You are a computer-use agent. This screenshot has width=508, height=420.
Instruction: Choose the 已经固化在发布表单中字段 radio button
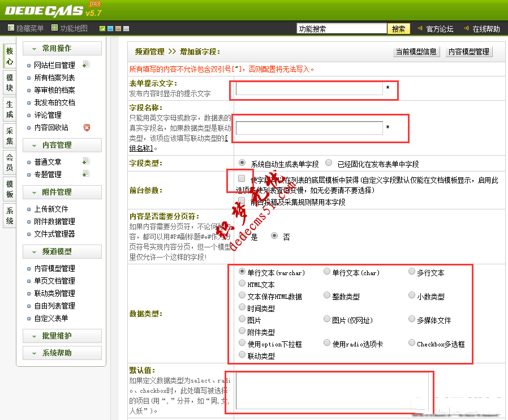[x=329, y=161]
